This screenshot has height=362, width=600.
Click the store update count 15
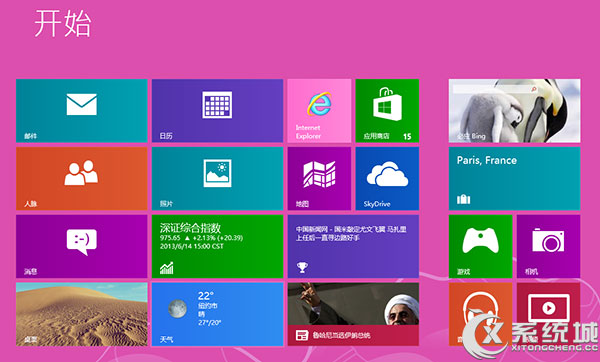[407, 136]
